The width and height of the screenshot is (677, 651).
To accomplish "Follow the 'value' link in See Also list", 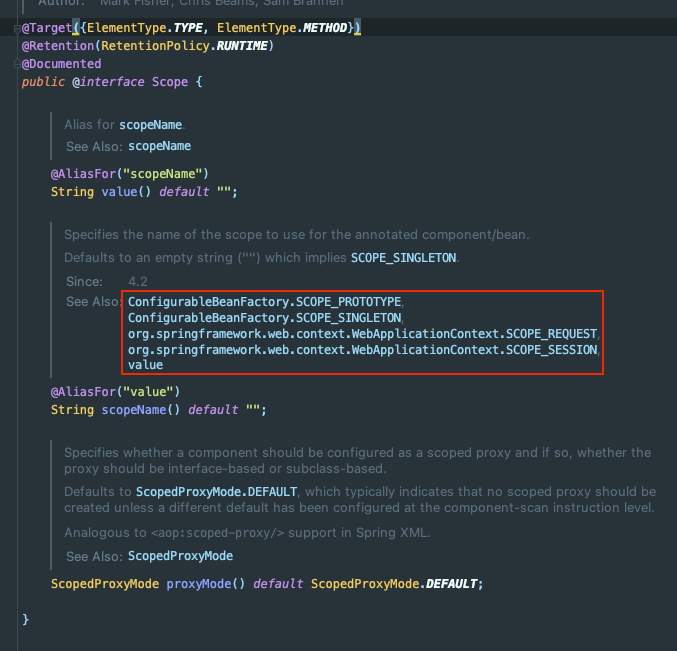I will [x=146, y=365].
